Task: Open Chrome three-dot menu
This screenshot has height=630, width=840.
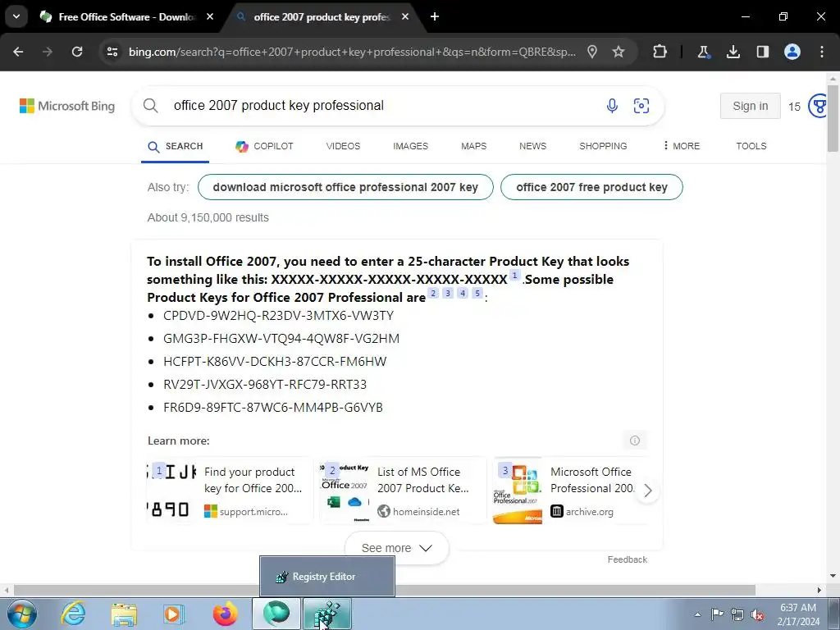Action: [821, 52]
